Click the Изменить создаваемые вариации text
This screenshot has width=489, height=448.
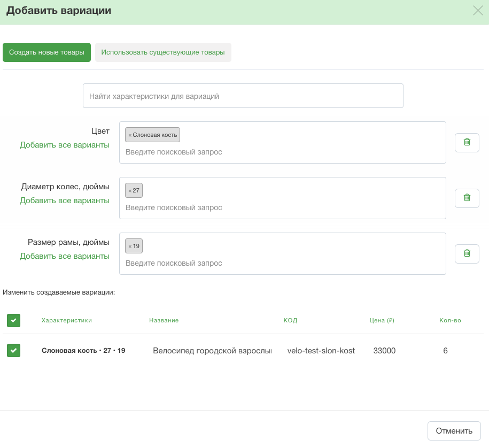tap(59, 292)
